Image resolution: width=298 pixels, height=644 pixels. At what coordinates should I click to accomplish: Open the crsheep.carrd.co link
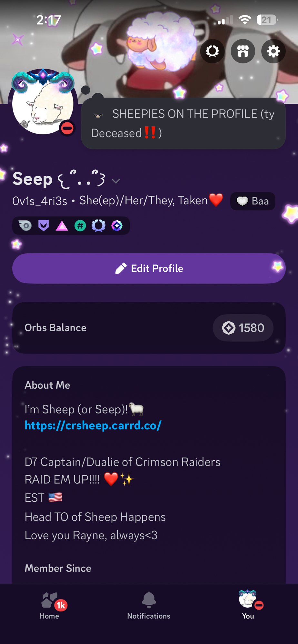pos(93,425)
